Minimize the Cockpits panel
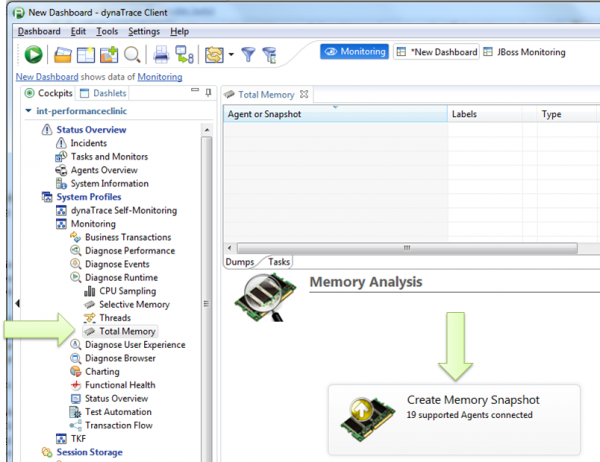 click(195, 90)
